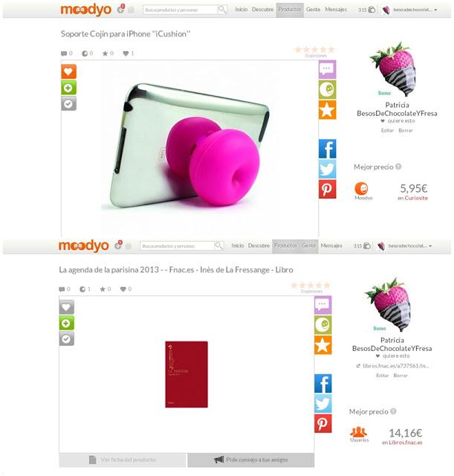Screen dimensions: 454x476
Task: Rate iCushion using the five-star rating
Action: point(315,49)
